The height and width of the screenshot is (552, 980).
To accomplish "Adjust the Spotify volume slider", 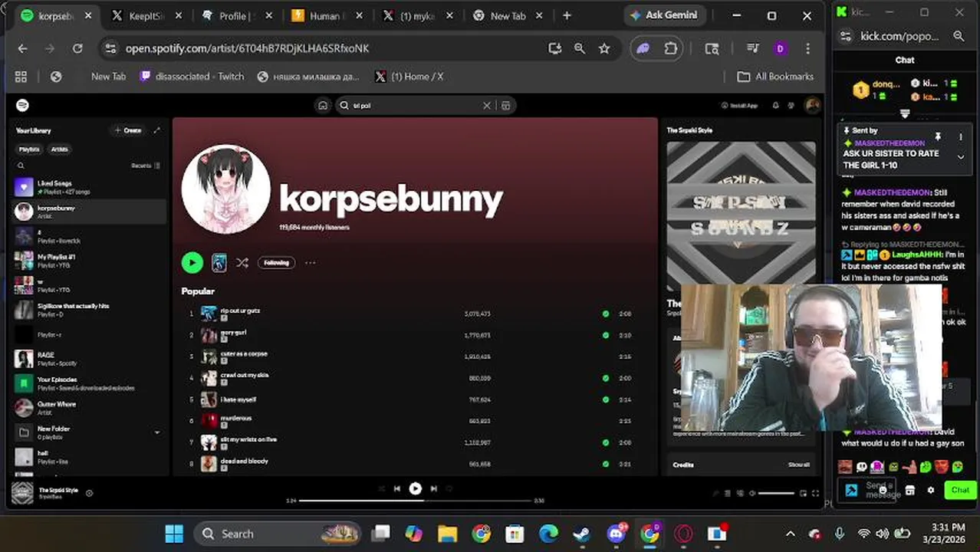I will click(776, 493).
